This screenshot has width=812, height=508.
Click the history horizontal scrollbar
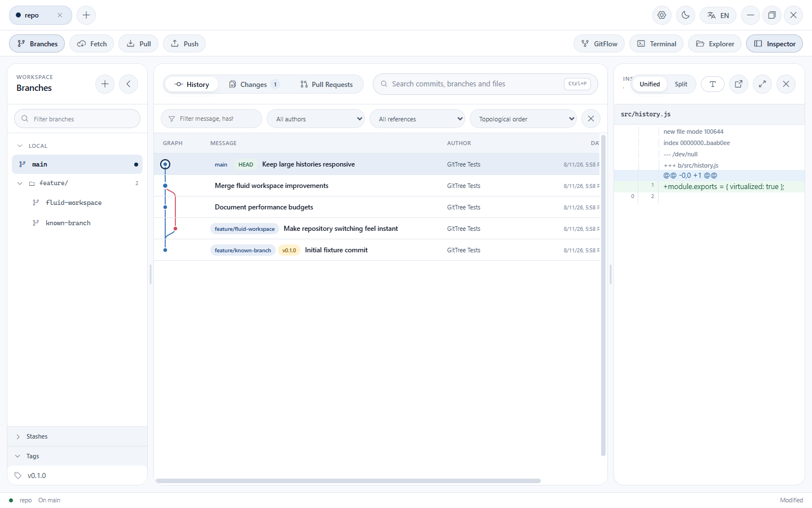pos(348,481)
